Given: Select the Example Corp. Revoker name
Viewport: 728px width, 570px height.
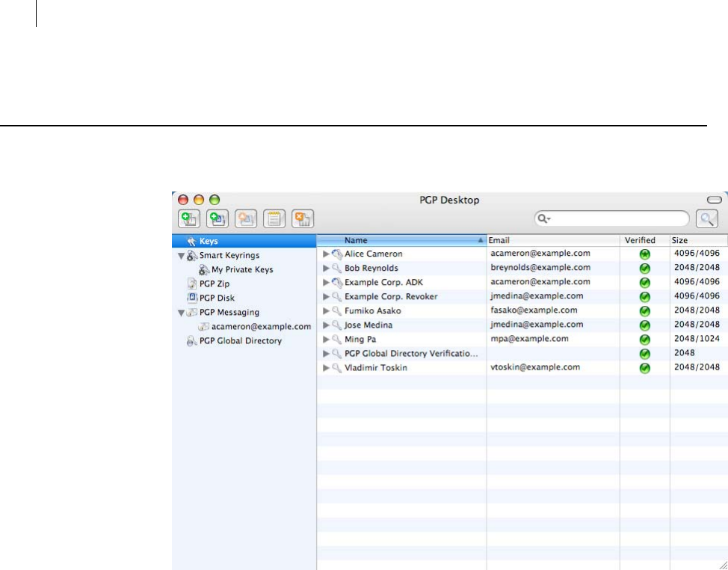Looking at the screenshot, I should 391,296.
